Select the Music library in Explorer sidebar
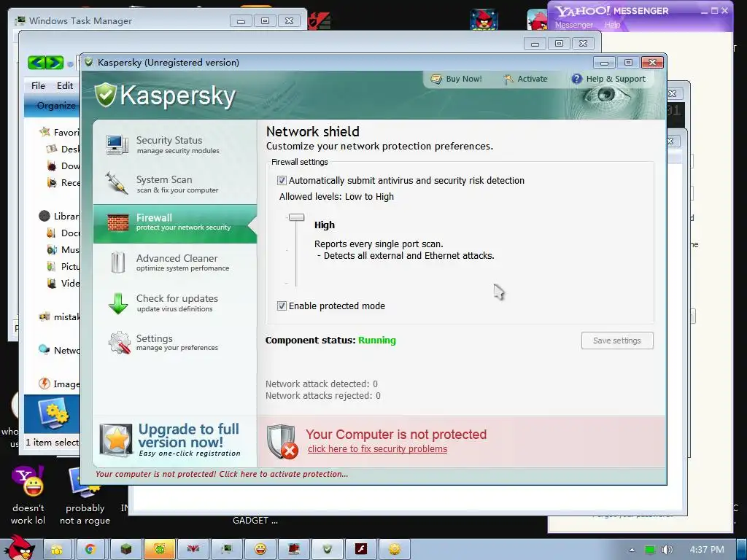Image resolution: width=747 pixels, height=560 pixels. pos(63,249)
